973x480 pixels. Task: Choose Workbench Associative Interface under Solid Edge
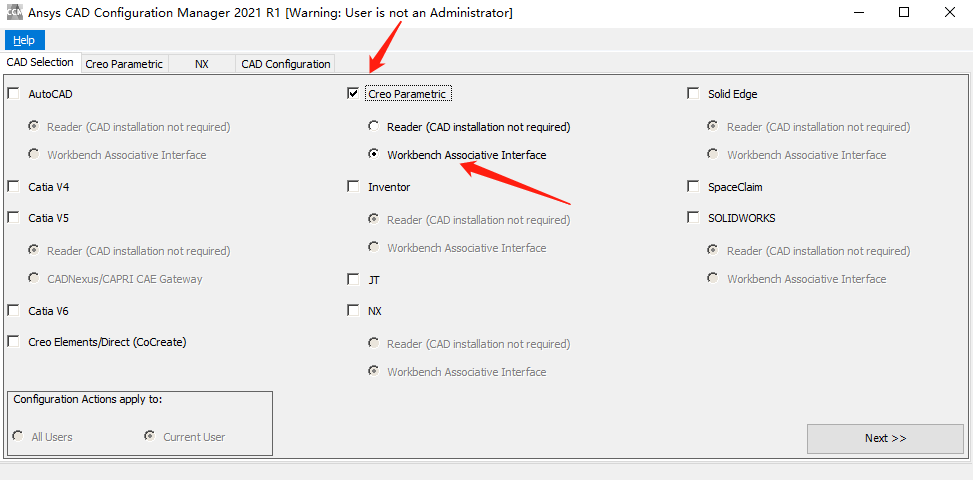click(714, 154)
